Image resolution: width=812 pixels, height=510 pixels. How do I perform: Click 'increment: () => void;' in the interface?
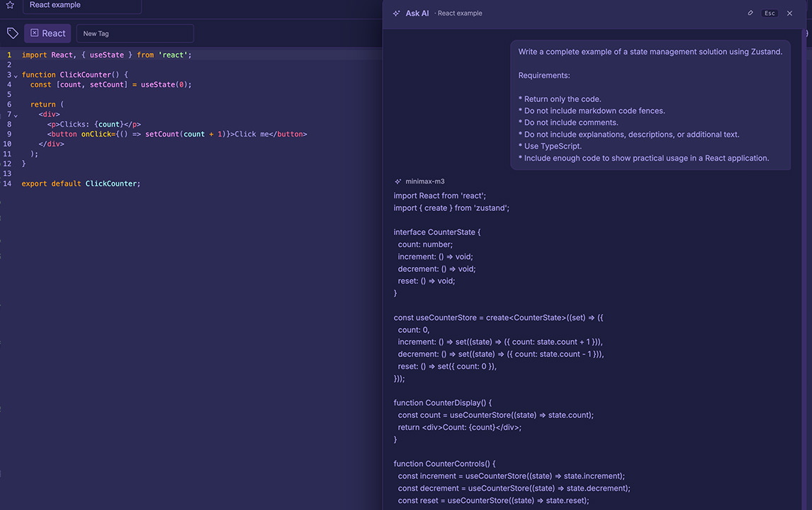436,257
